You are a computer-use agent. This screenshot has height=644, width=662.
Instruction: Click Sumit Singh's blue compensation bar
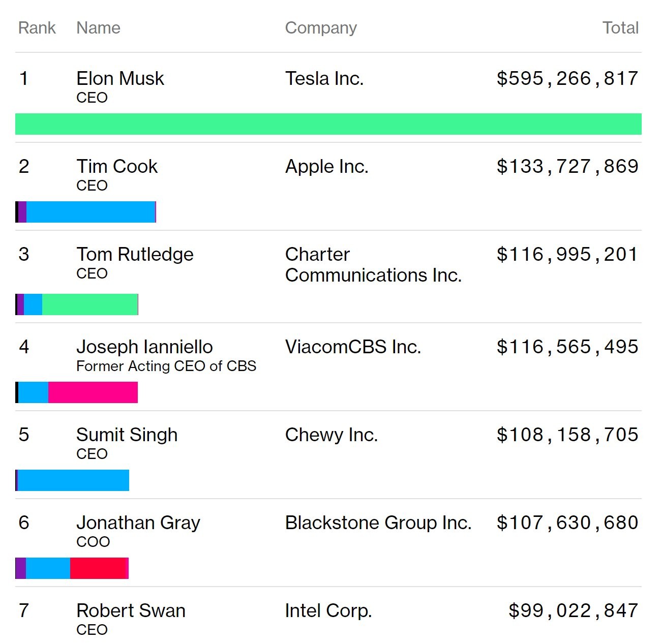[73, 480]
